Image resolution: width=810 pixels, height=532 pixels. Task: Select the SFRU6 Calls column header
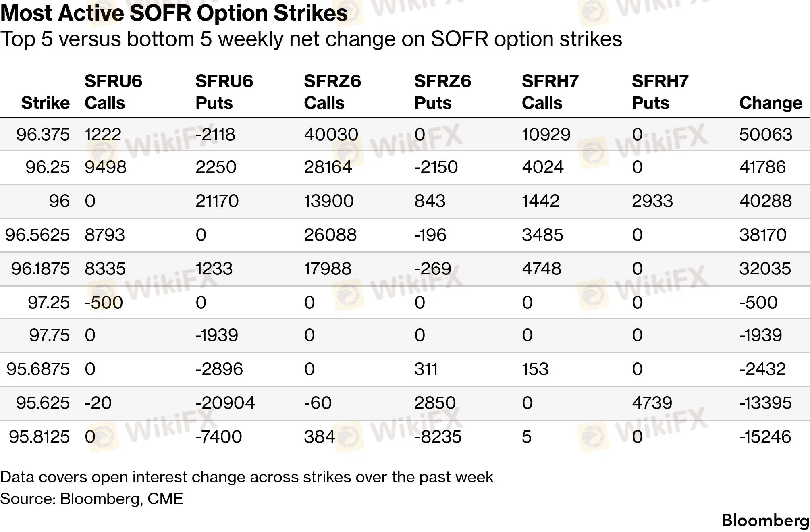113,92
